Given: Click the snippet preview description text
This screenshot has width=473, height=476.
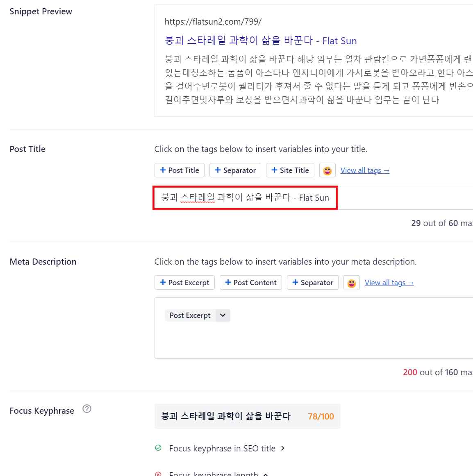Looking at the screenshot, I should [x=318, y=79].
